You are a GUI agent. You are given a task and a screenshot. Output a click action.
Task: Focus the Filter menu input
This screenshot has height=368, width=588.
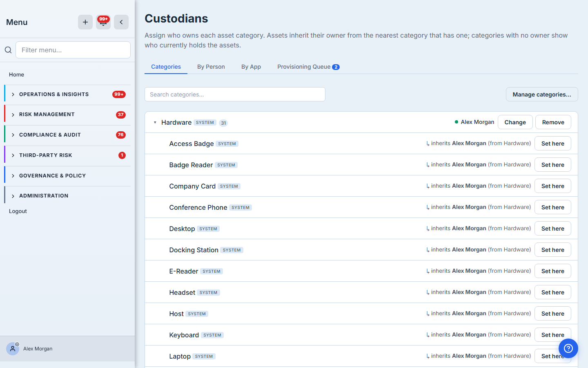point(73,50)
